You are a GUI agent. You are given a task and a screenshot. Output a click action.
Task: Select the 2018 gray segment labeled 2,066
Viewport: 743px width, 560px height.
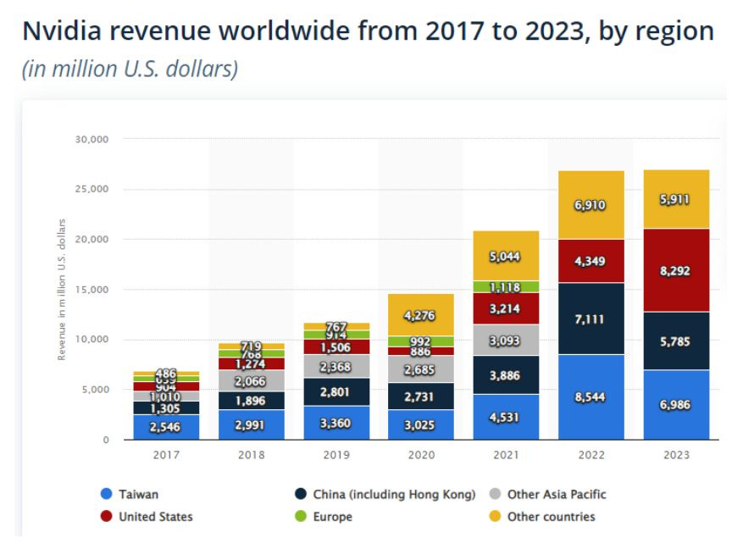(252, 381)
